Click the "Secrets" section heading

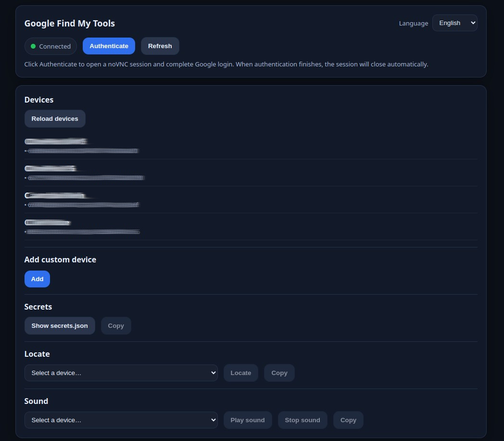click(38, 307)
